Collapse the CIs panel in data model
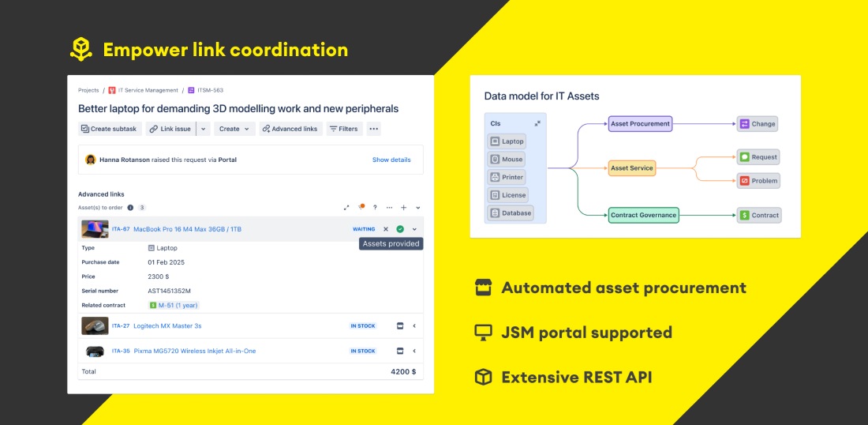 537,123
